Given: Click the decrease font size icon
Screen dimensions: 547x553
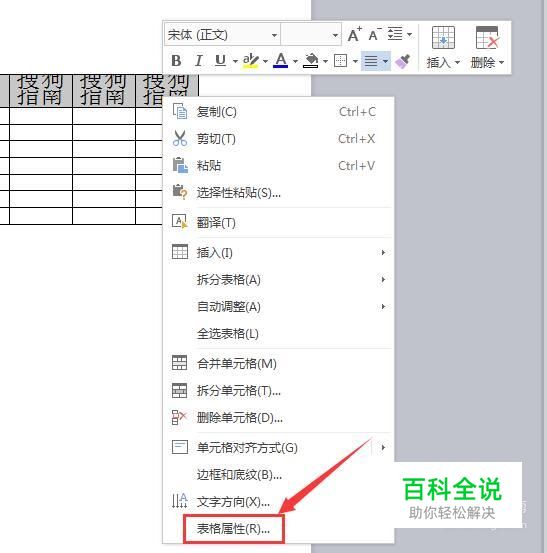Looking at the screenshot, I should 375,34.
